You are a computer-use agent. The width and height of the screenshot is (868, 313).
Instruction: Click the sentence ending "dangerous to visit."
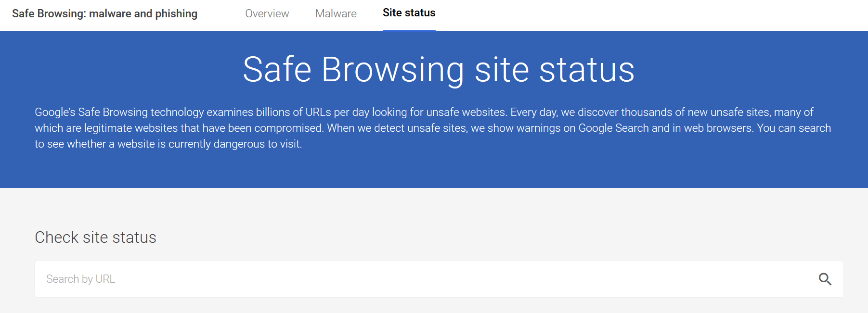pyautogui.click(x=168, y=144)
